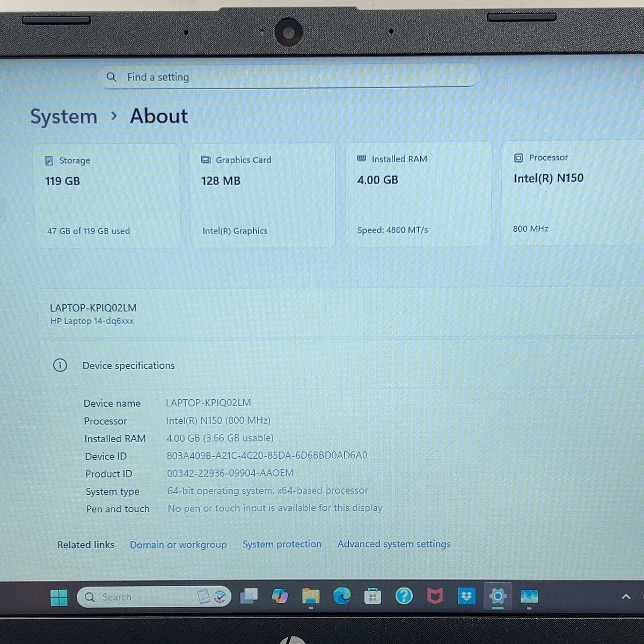Open Advanced system settings link

click(394, 544)
